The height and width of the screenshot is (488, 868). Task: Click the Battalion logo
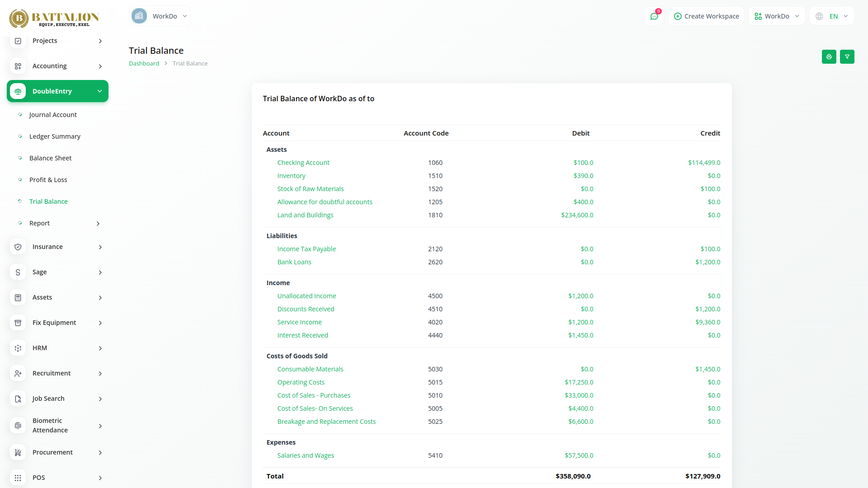(x=54, y=18)
